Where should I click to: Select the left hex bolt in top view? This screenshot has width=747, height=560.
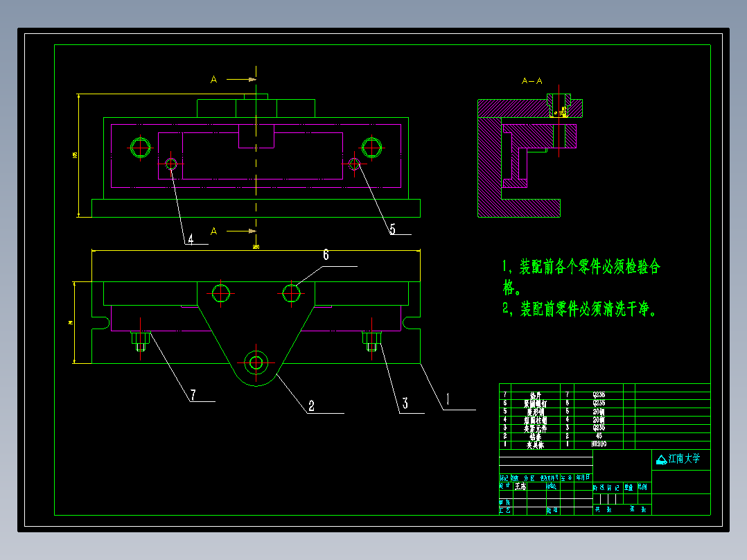(x=141, y=148)
